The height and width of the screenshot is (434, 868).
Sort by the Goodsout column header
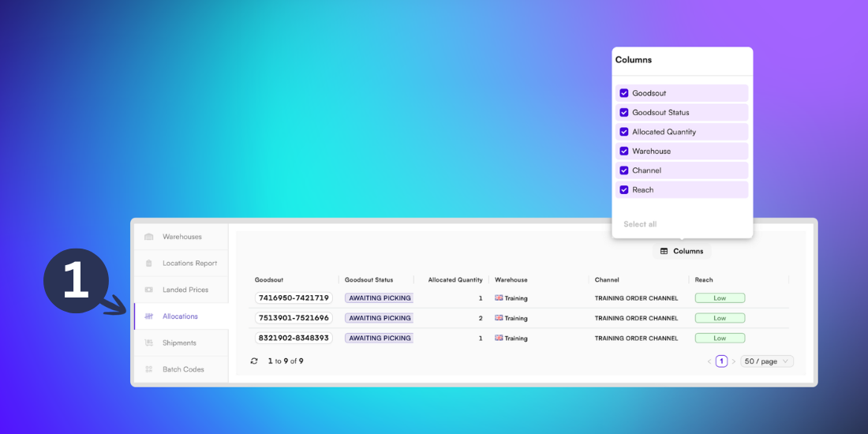[x=269, y=280]
